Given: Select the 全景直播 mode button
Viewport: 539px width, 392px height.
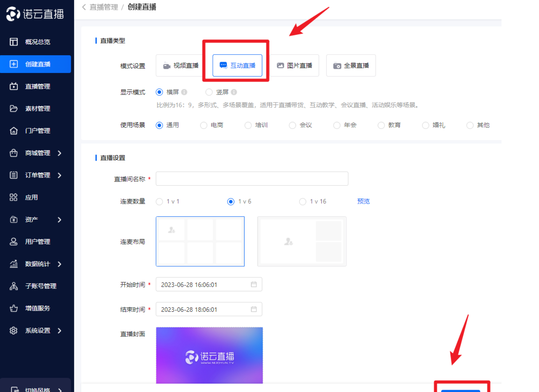Looking at the screenshot, I should (x=351, y=66).
